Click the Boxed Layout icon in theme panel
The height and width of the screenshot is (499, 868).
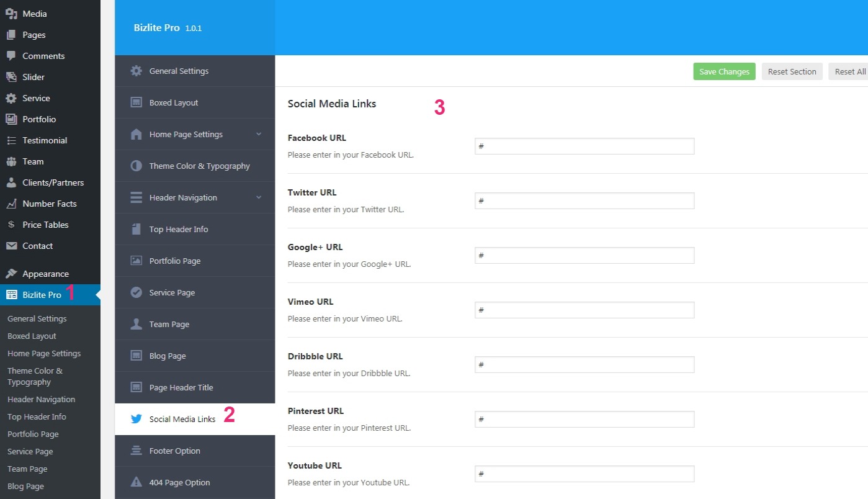(136, 102)
